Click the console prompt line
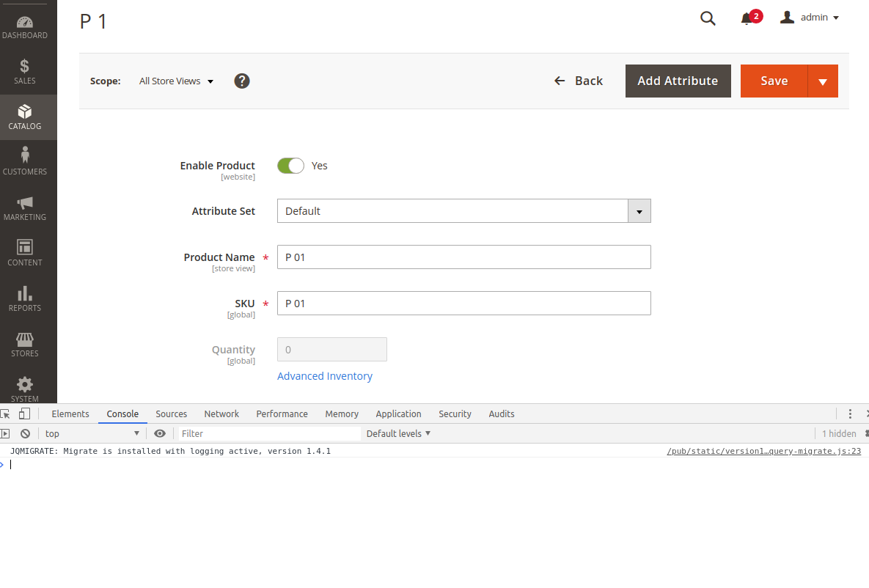The image size is (869, 588). click(x=434, y=465)
